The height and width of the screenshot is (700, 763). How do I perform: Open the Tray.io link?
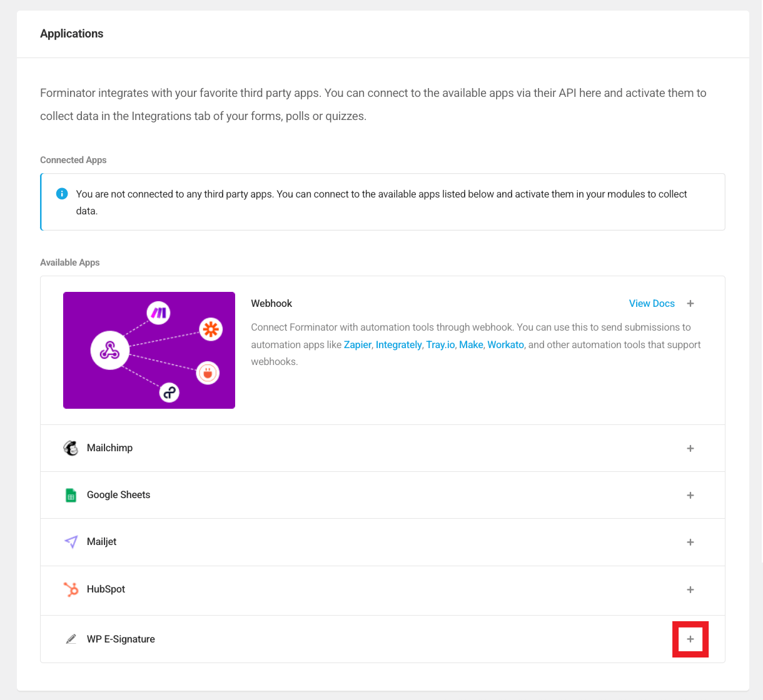(441, 344)
